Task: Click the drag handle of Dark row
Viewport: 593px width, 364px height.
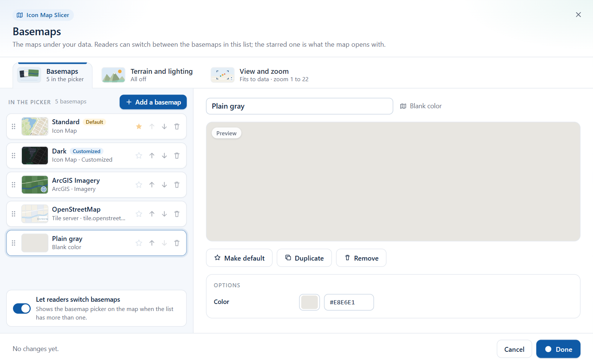Action: (x=14, y=156)
